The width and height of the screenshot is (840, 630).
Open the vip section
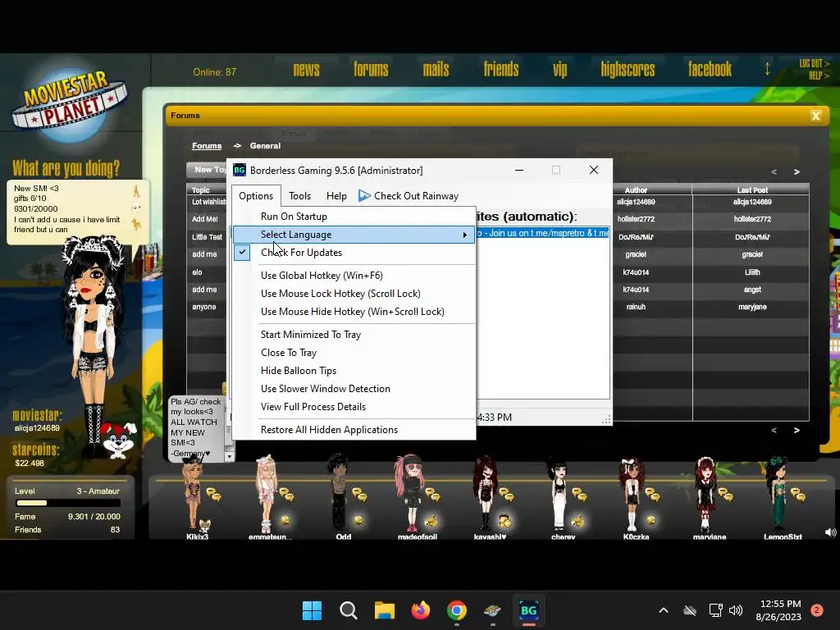559,70
